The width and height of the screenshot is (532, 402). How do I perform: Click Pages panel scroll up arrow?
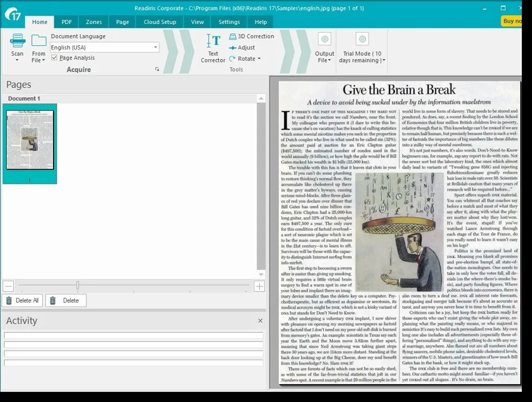[261, 99]
